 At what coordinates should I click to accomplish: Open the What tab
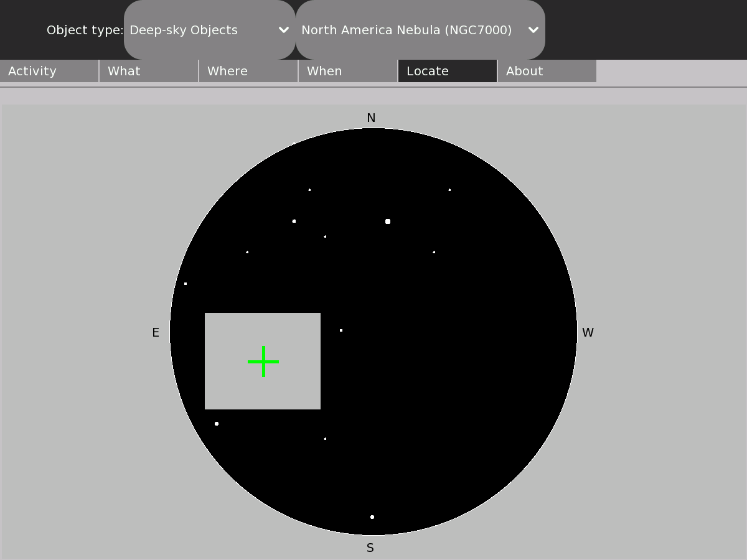tap(149, 71)
